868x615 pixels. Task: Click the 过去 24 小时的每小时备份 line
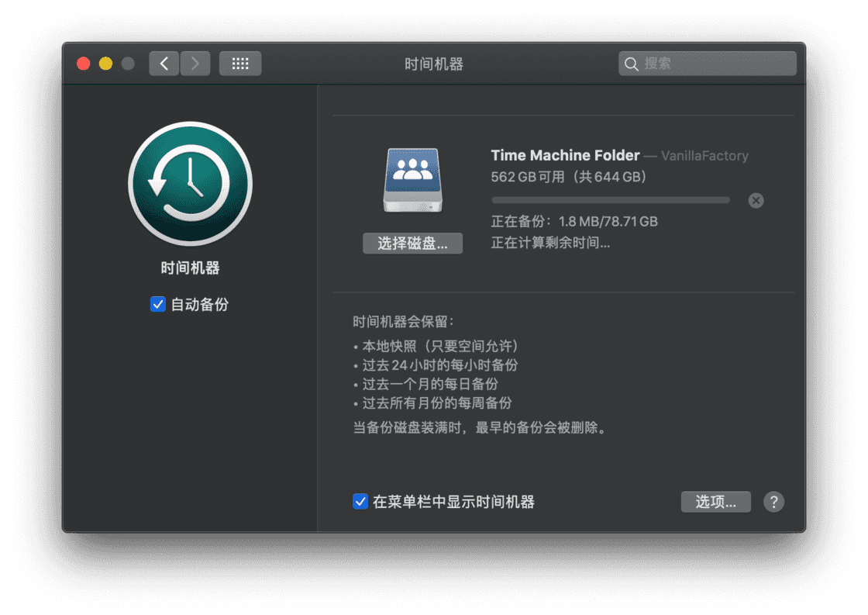point(436,365)
